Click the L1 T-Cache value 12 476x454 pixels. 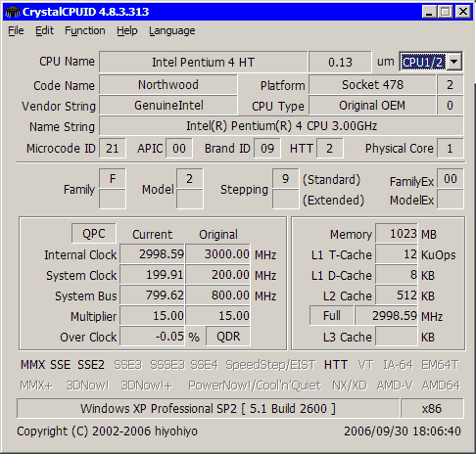[x=397, y=254]
